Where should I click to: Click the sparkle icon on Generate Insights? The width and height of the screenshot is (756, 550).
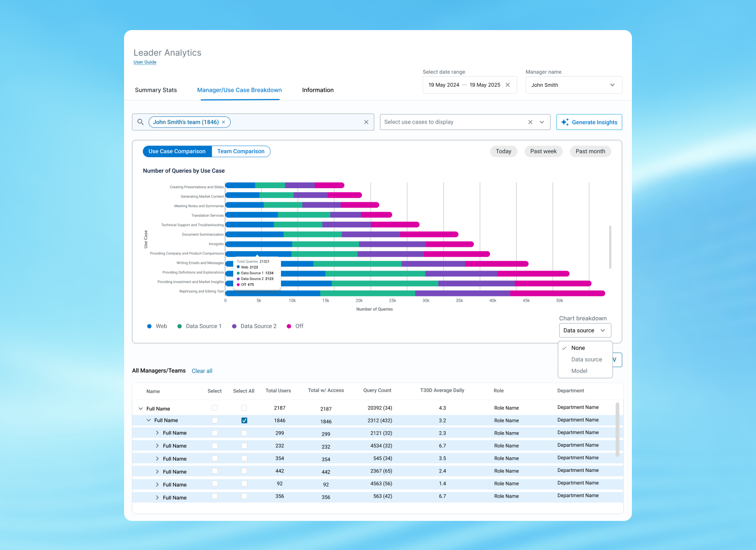[565, 122]
